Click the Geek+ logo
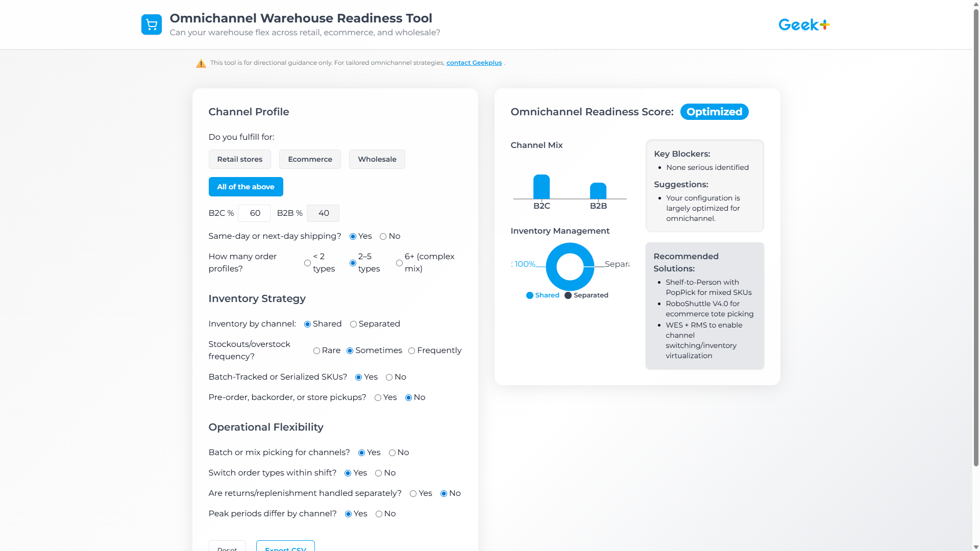The height and width of the screenshot is (551, 980). (x=803, y=24)
